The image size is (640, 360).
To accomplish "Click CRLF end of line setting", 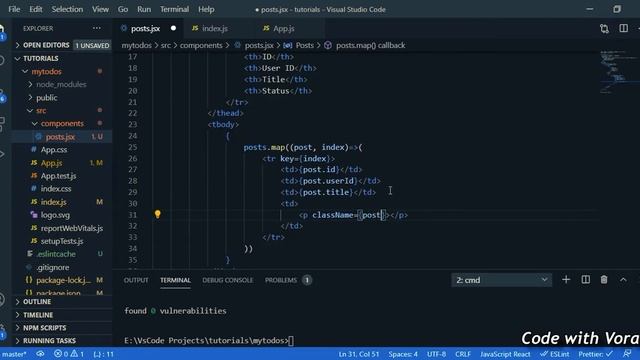I will click(x=463, y=354).
